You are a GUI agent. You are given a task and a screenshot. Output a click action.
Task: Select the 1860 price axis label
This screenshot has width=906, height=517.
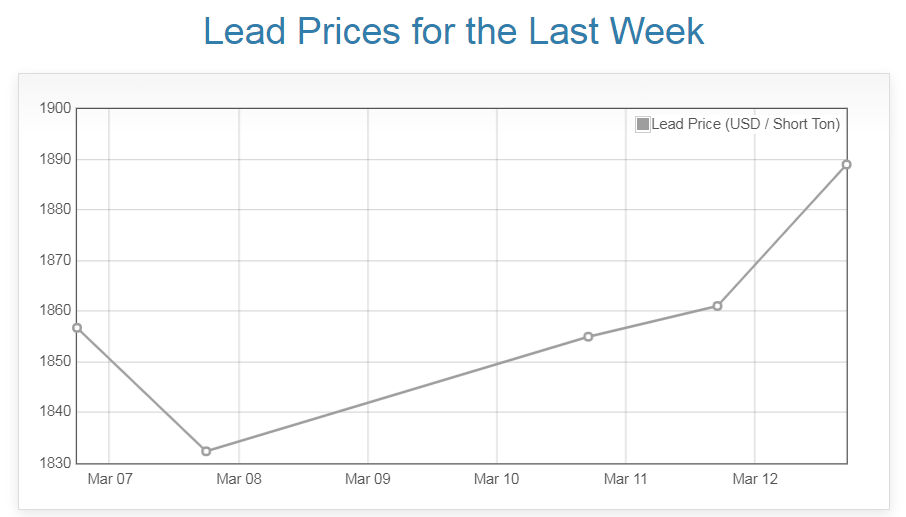pos(54,311)
